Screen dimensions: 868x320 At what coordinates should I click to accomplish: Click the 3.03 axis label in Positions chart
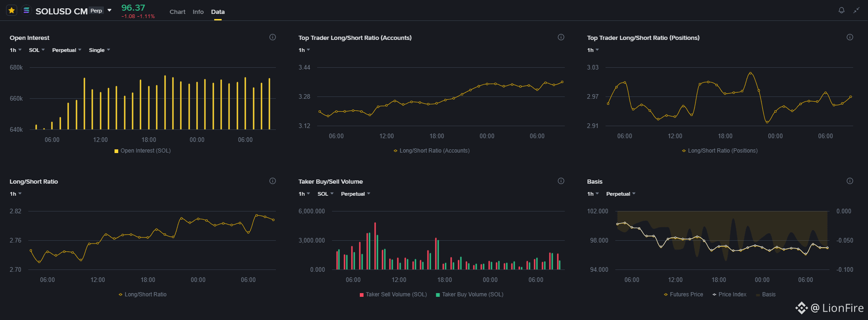(593, 68)
